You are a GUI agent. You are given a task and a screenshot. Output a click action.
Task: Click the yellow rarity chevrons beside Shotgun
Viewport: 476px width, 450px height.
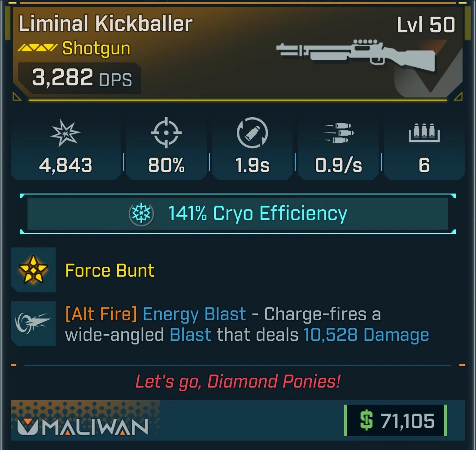coord(37,48)
